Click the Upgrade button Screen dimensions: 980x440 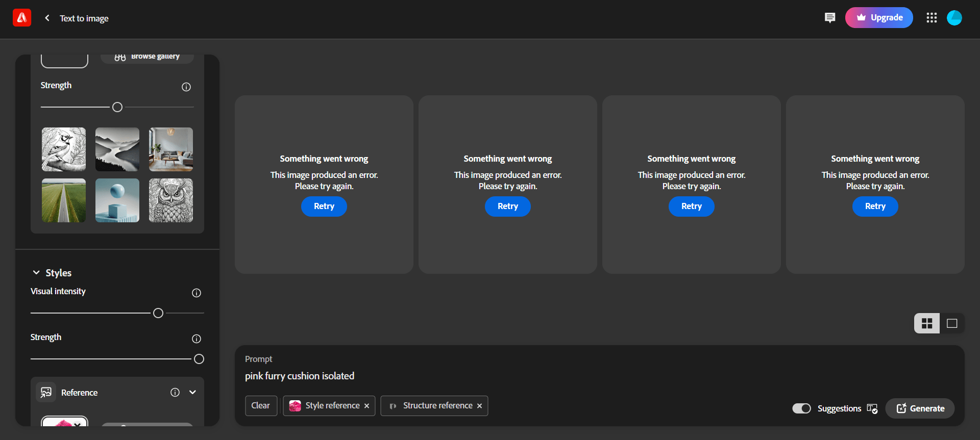(879, 18)
